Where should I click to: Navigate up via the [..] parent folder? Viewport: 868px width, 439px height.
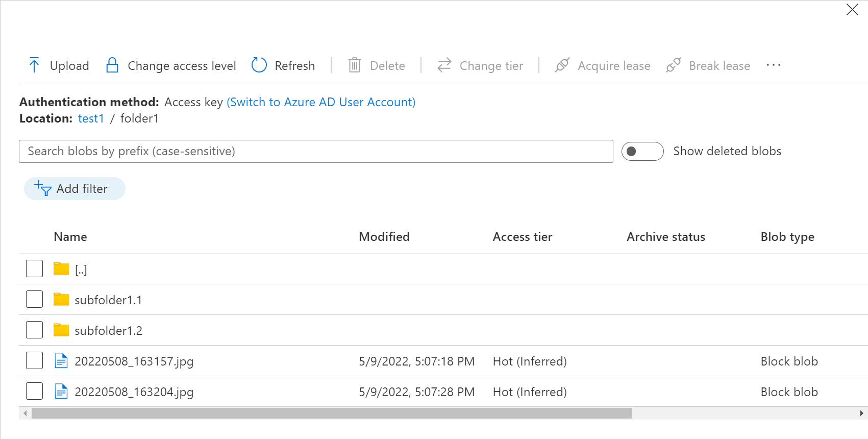81,270
